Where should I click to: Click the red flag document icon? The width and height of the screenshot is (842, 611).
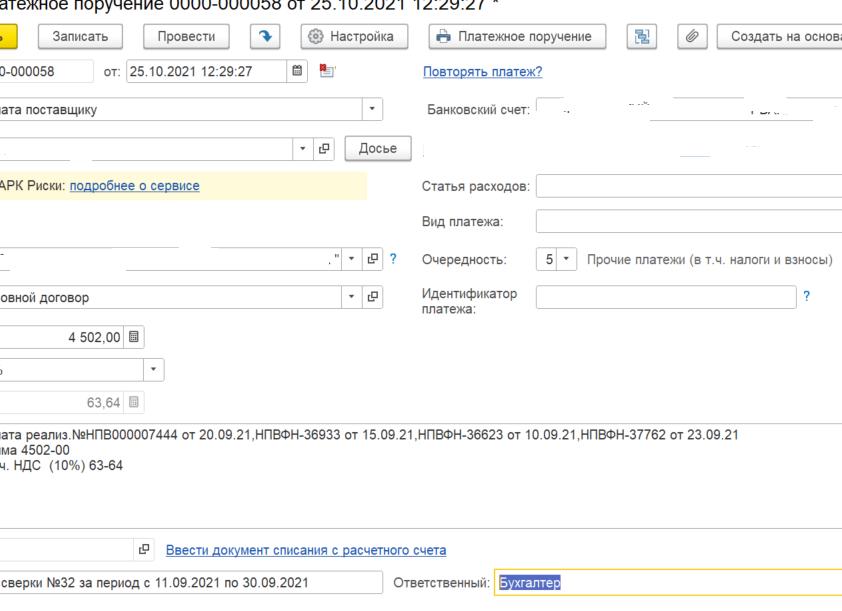tap(326, 71)
